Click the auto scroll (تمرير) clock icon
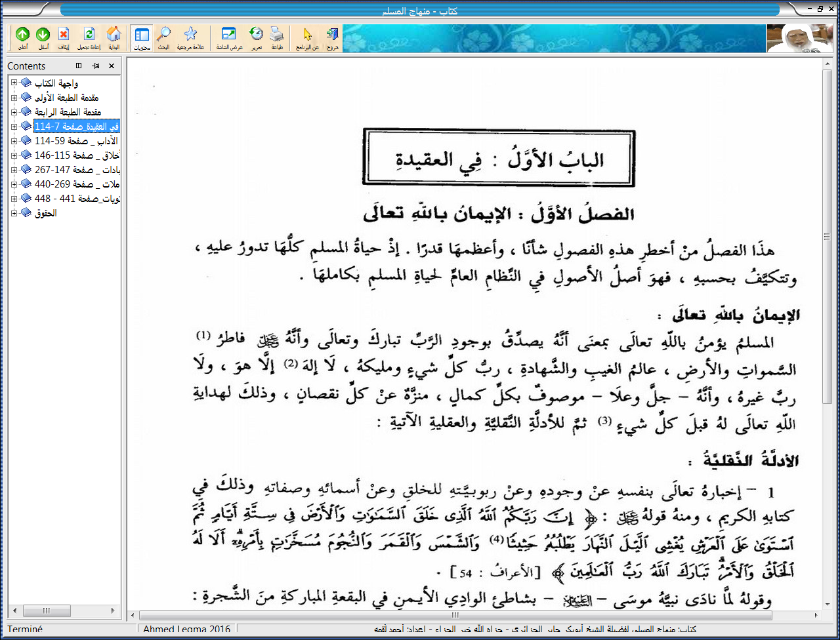Viewport: 840px width, 640px height. [x=257, y=37]
